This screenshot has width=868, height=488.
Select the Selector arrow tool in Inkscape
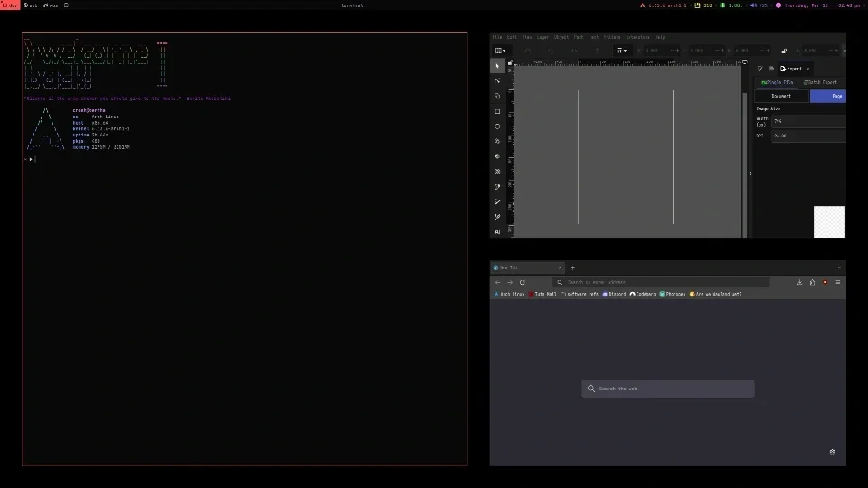coord(497,66)
